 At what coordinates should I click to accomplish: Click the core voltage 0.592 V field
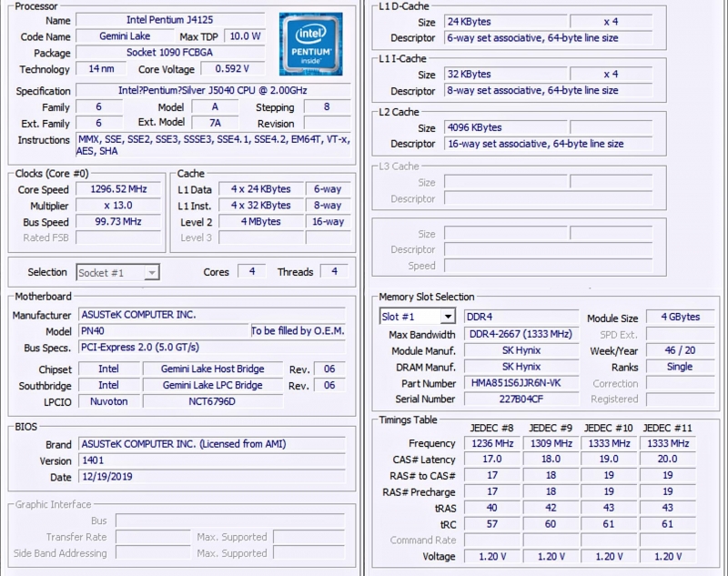(232, 68)
